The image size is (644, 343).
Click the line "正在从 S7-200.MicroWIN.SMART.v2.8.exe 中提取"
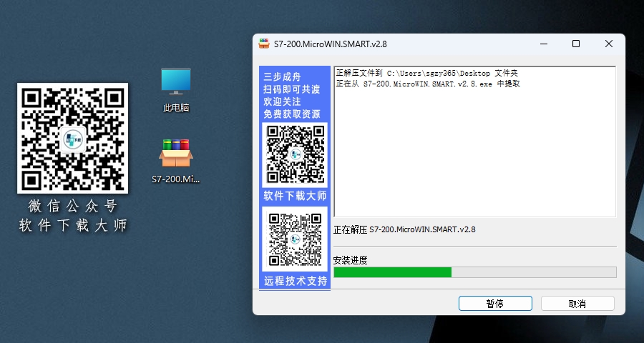click(428, 84)
